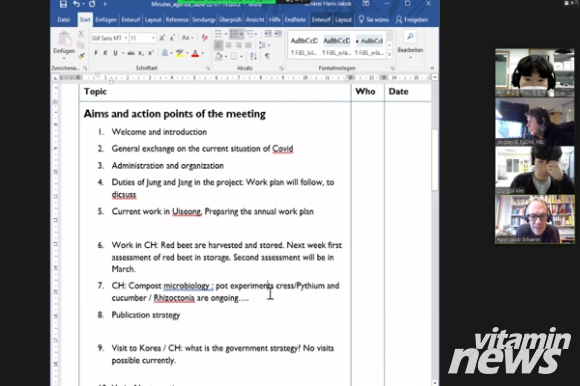Click the 'Publication strategy' agenda item
Viewport: 580px width, 386px height.
click(x=146, y=315)
